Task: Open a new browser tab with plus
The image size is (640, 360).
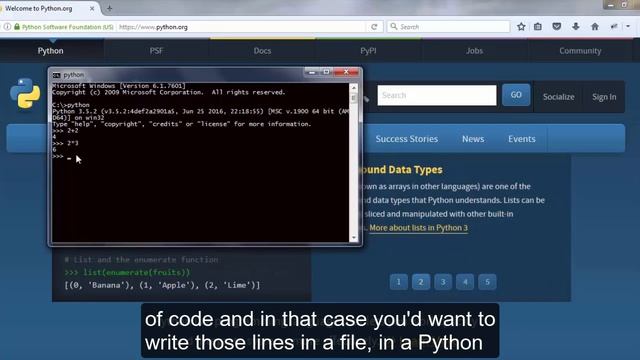Action: [x=109, y=8]
